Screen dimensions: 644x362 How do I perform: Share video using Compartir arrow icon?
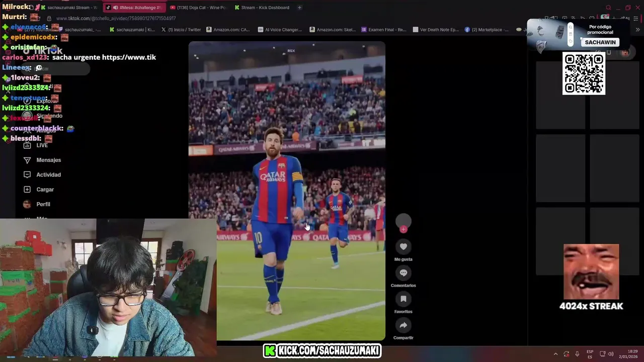click(403, 325)
